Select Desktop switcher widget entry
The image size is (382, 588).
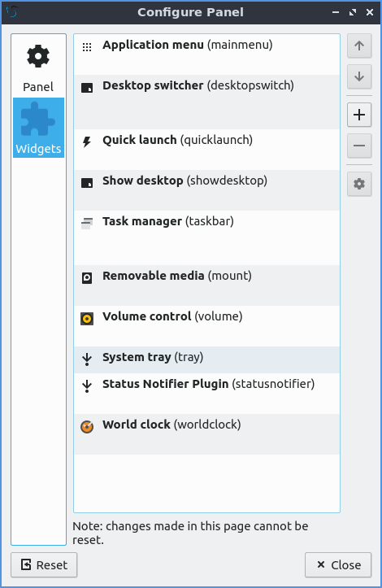tap(206, 102)
